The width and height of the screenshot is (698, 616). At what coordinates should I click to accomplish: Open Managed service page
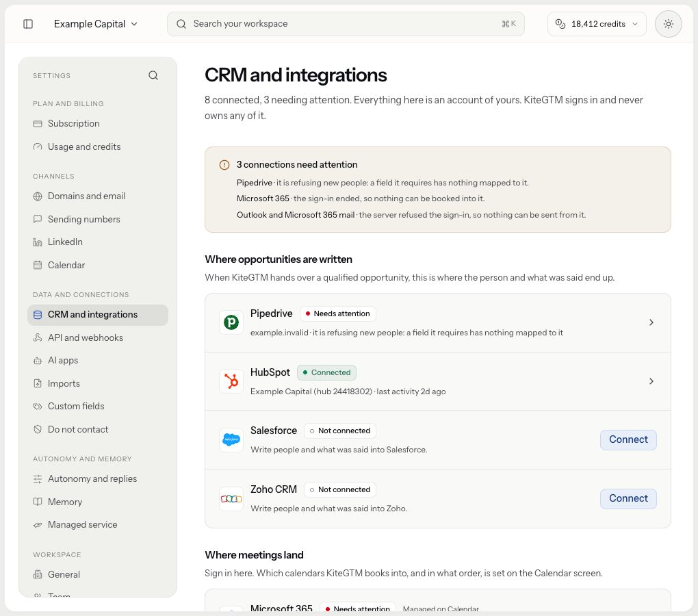(97, 525)
